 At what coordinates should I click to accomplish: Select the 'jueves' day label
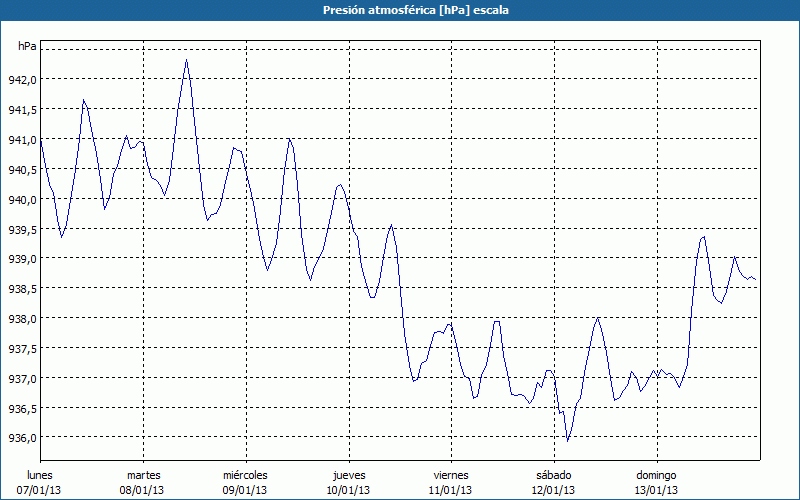(348, 474)
